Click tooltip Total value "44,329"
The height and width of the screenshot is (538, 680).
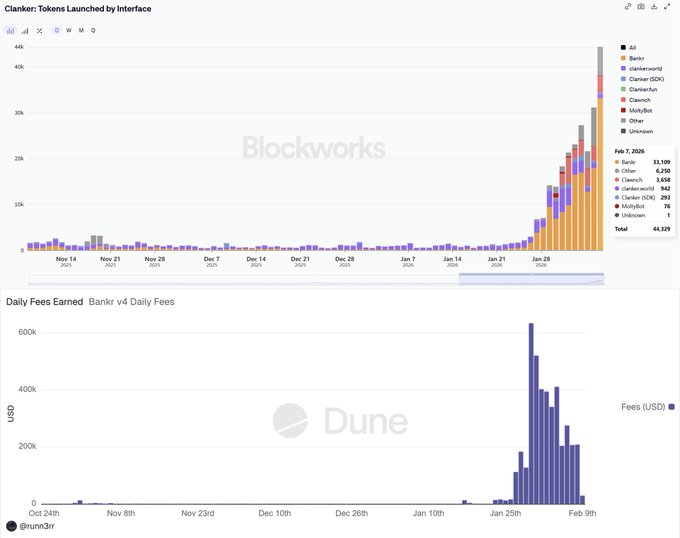tap(661, 229)
